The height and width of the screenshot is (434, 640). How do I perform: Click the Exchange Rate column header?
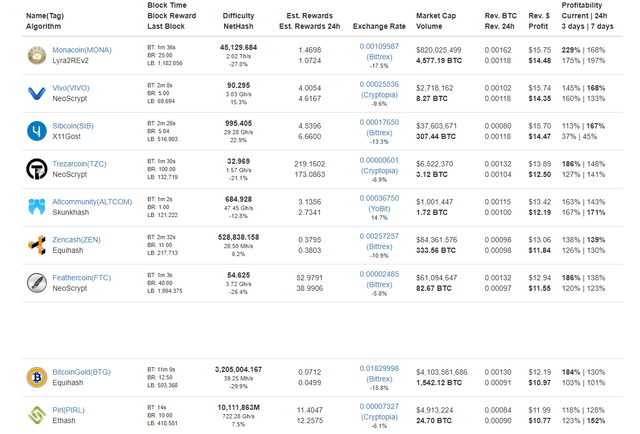pyautogui.click(x=379, y=26)
